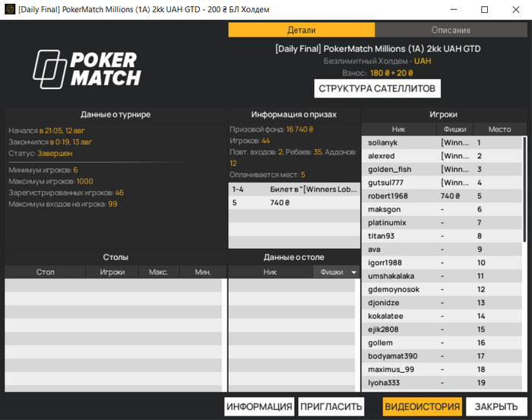Select player titan93 row
This screenshot has width=532, height=420.
pos(442,236)
